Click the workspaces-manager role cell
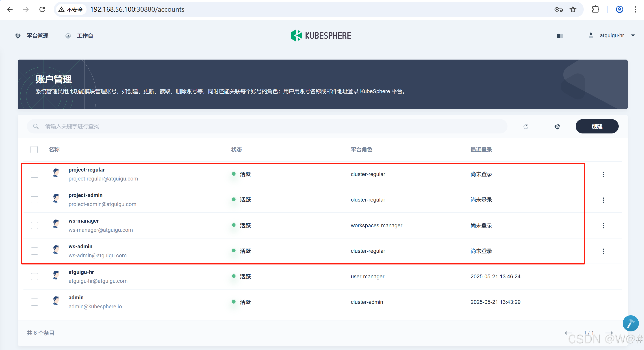Viewport: 644px width, 350px height. (376, 225)
